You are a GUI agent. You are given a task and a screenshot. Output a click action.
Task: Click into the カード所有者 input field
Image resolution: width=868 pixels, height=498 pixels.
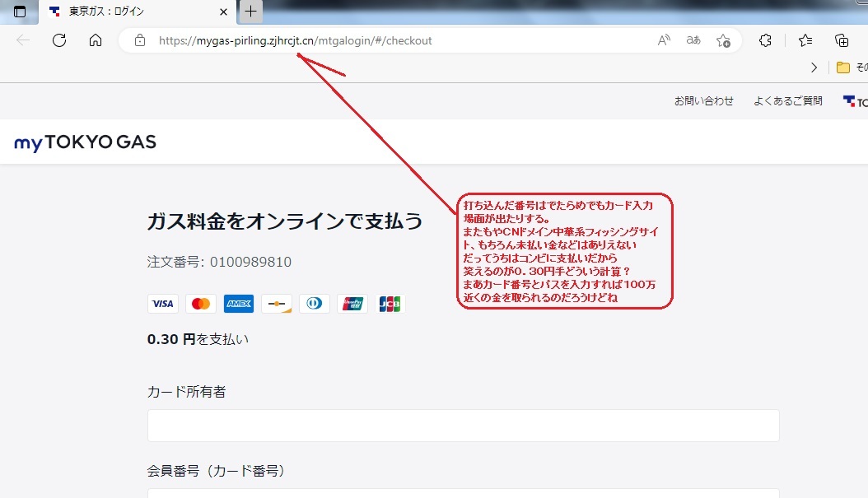(x=464, y=426)
